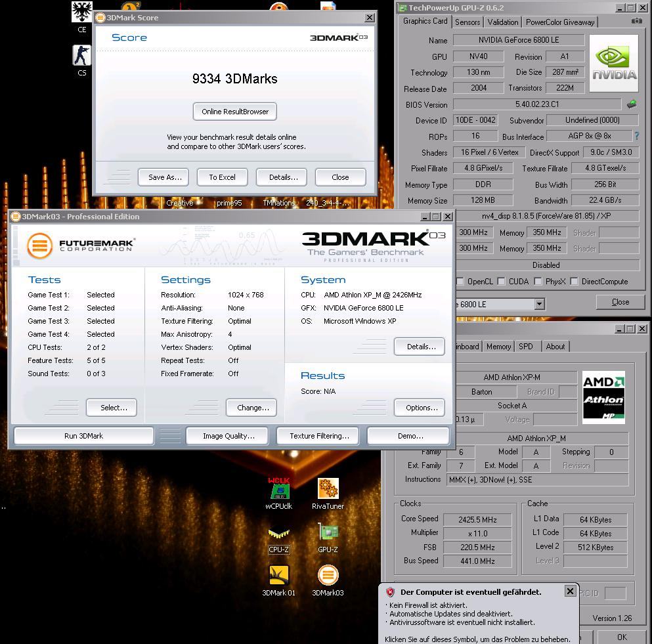Enable the PhysX checkbox
Image resolution: width=652 pixels, height=644 pixels.
[538, 282]
